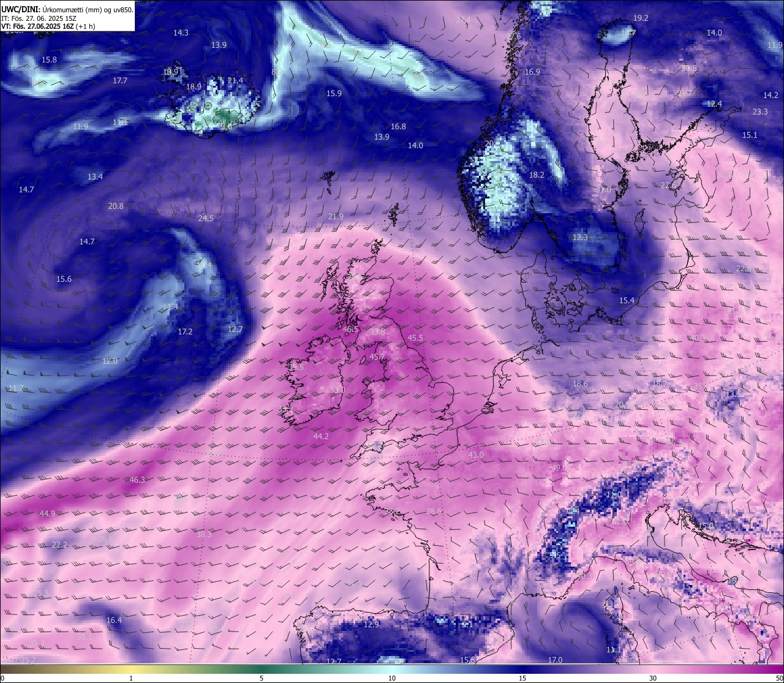The width and height of the screenshot is (784, 683).
Task: Click the 15.4 value near Denmark
Action: (x=627, y=301)
